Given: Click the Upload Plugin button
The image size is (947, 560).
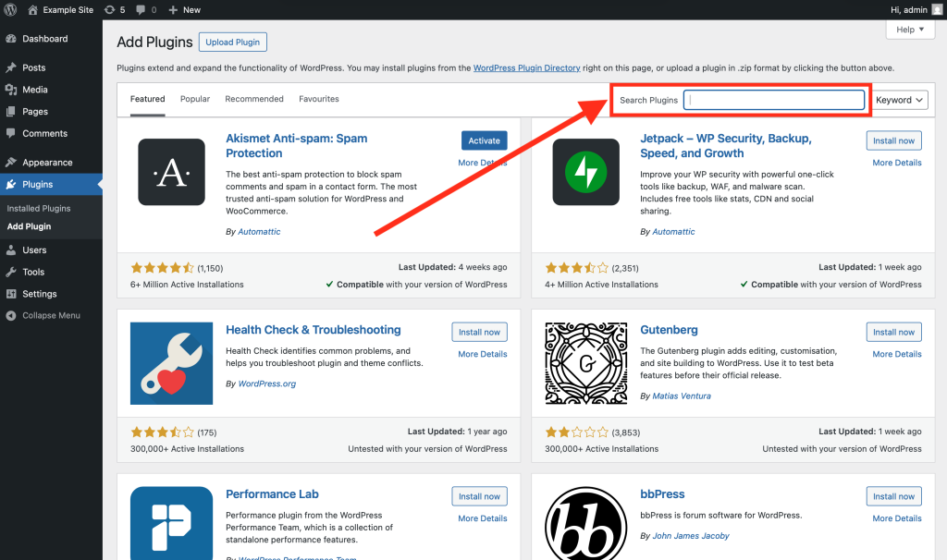Looking at the screenshot, I should point(232,43).
